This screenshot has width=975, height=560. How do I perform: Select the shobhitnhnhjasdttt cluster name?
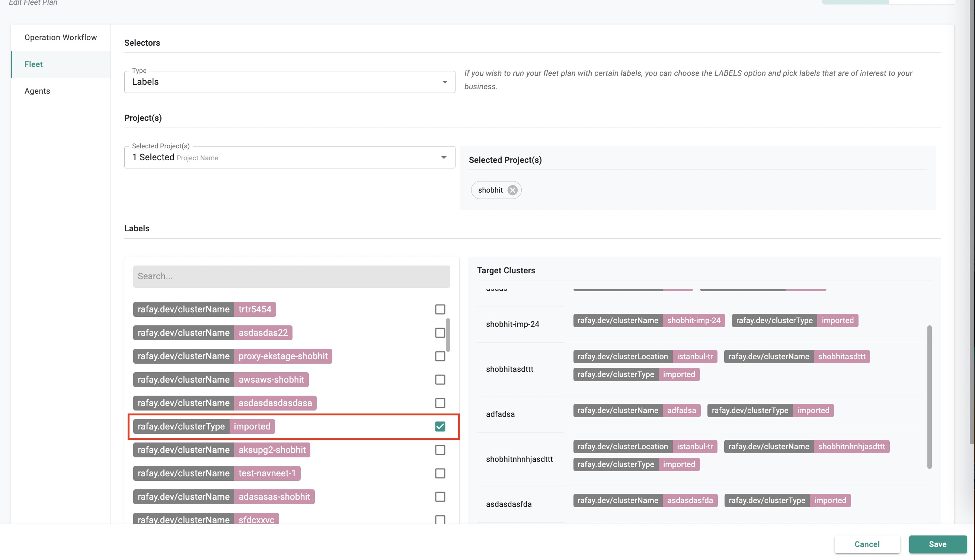click(519, 459)
